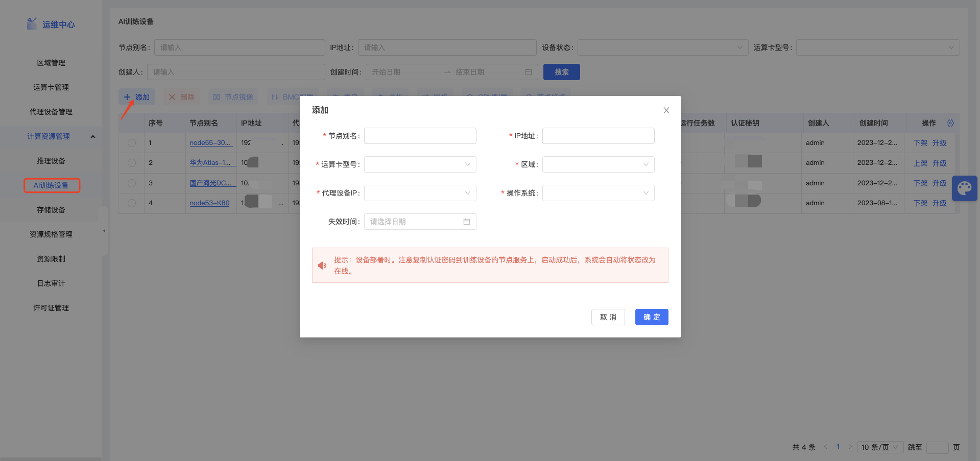Click the 创建人 filter input
This screenshot has width=980, height=461.
coord(236,72)
